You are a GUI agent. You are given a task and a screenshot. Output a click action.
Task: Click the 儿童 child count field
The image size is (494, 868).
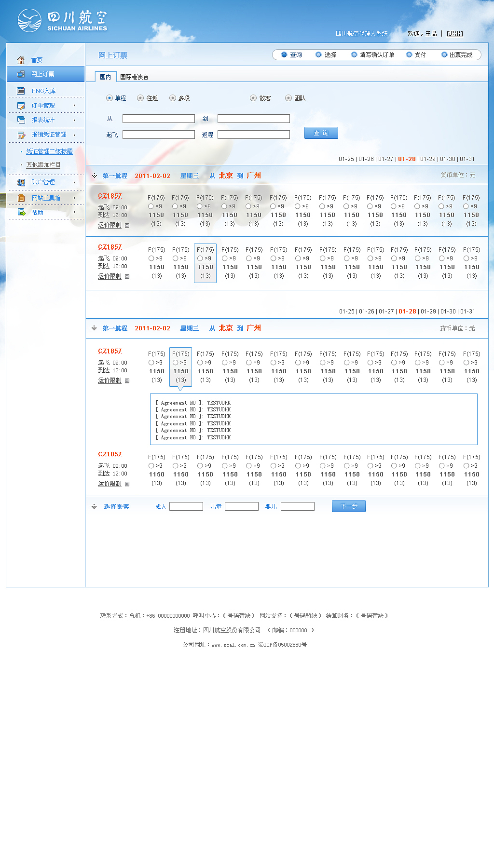point(242,506)
